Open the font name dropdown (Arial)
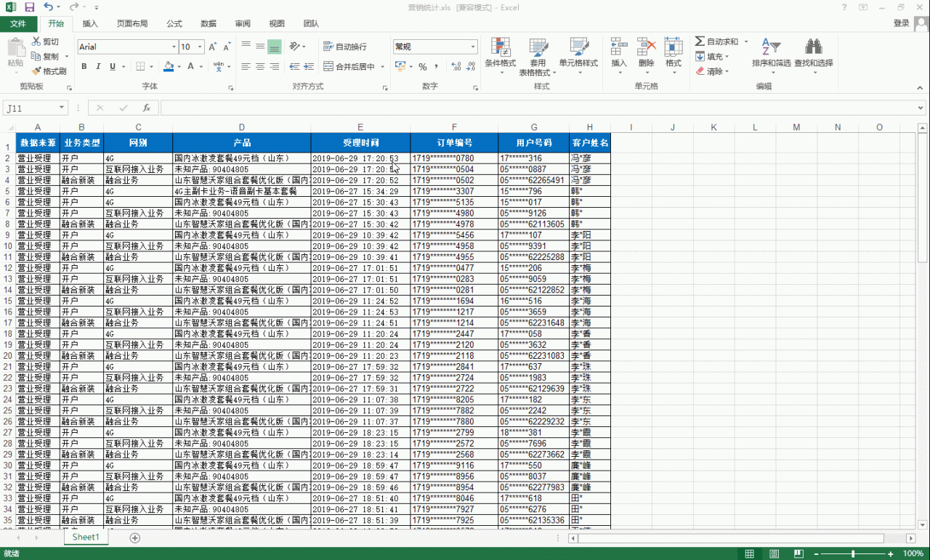The height and width of the screenshot is (560, 930). [174, 46]
